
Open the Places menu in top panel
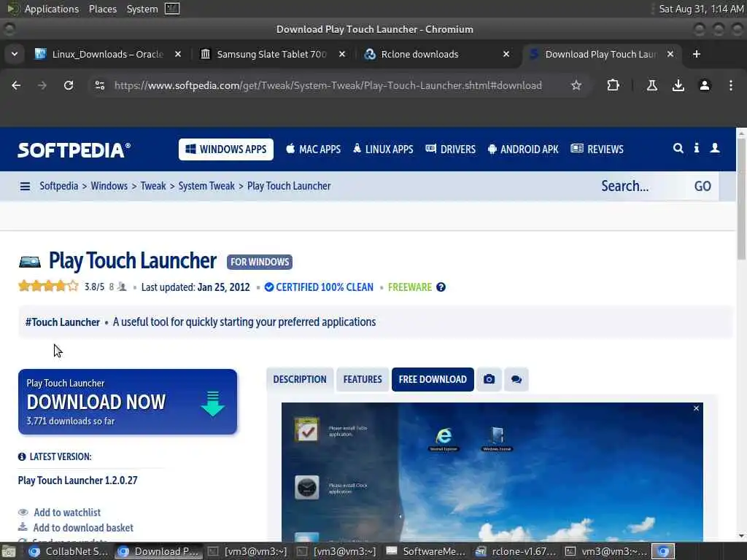(102, 9)
